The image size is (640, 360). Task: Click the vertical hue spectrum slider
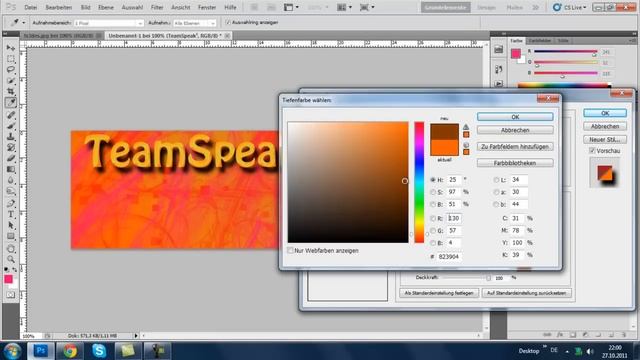point(419,182)
